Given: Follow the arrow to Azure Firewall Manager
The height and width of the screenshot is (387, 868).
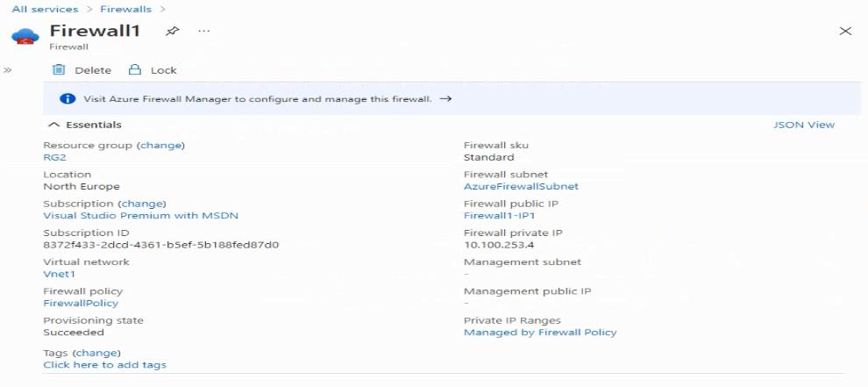Looking at the screenshot, I should (x=445, y=98).
